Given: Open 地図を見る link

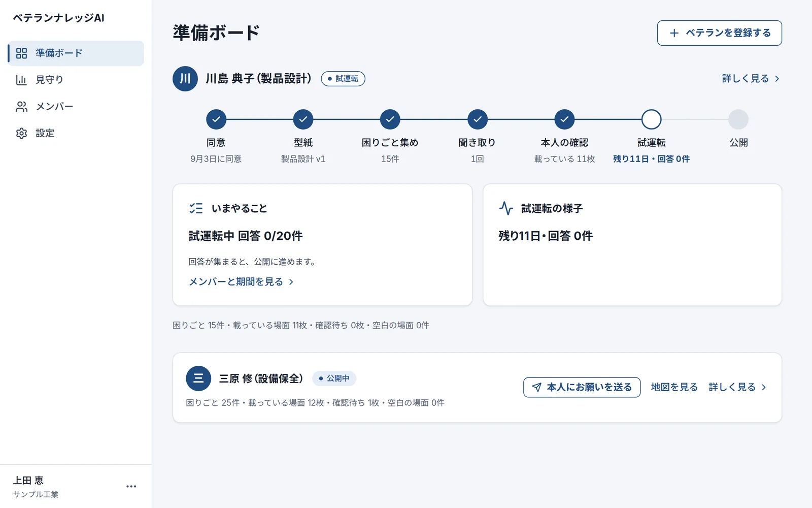Looking at the screenshot, I should [x=674, y=387].
